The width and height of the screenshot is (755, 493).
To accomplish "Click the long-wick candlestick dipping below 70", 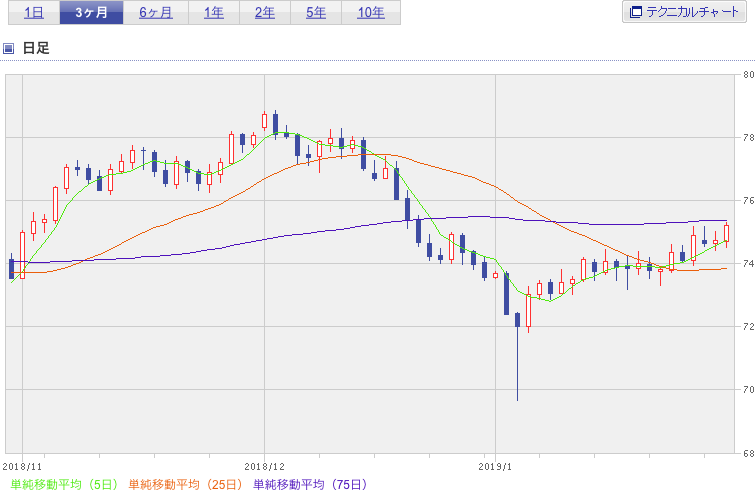I will [518, 356].
